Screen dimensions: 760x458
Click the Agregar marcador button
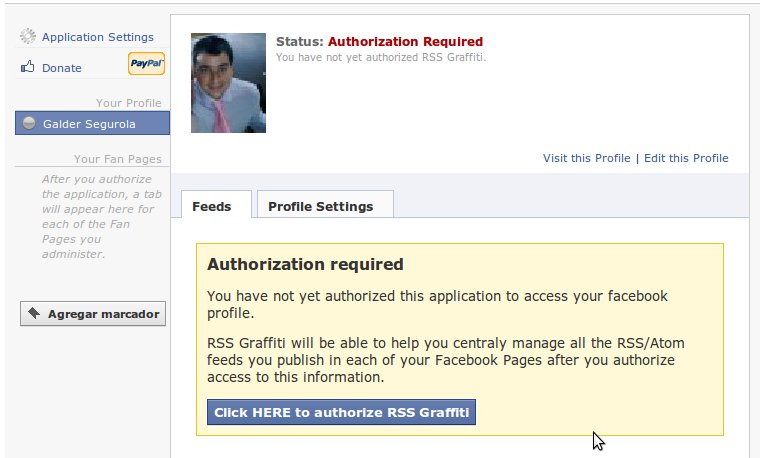93,314
